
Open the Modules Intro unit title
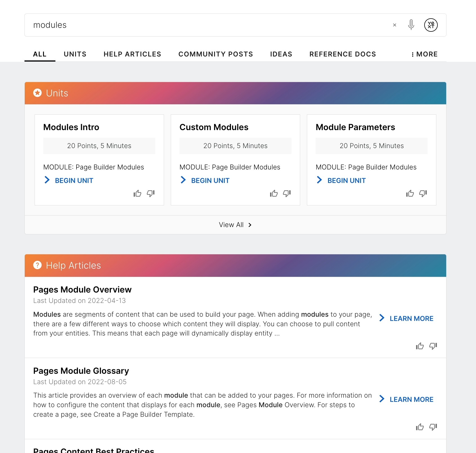pos(71,127)
